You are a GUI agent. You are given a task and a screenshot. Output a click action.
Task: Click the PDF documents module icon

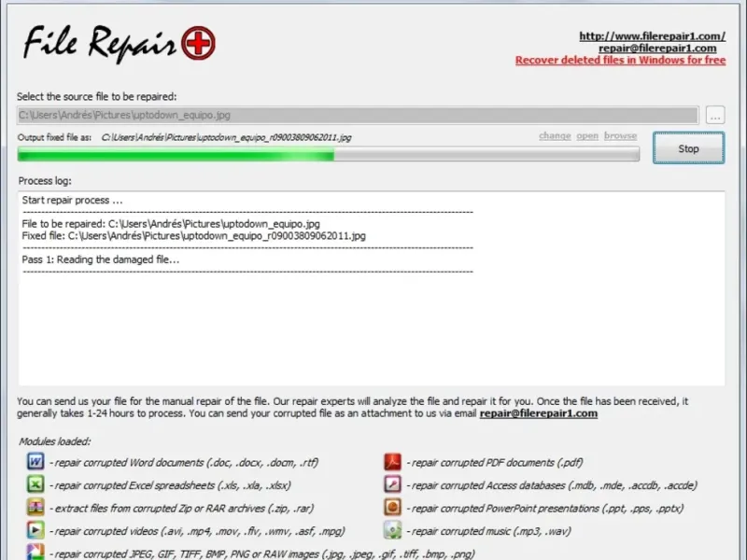[392, 461]
